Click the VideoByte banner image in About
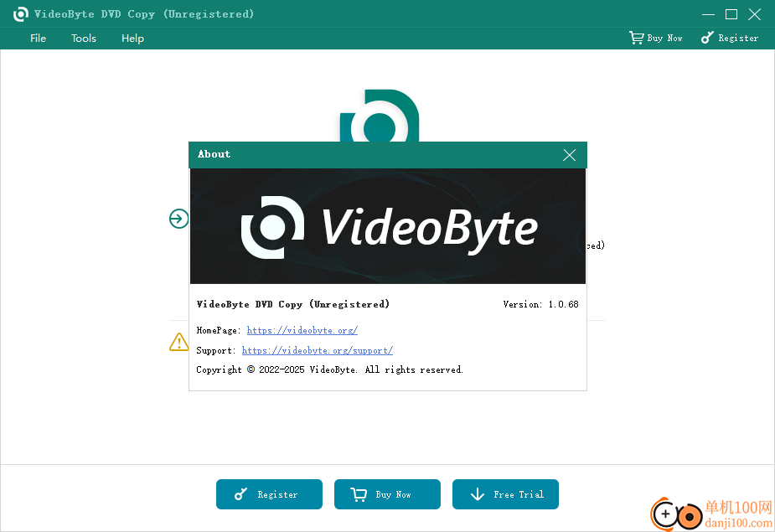The width and height of the screenshot is (775, 532). tap(388, 226)
